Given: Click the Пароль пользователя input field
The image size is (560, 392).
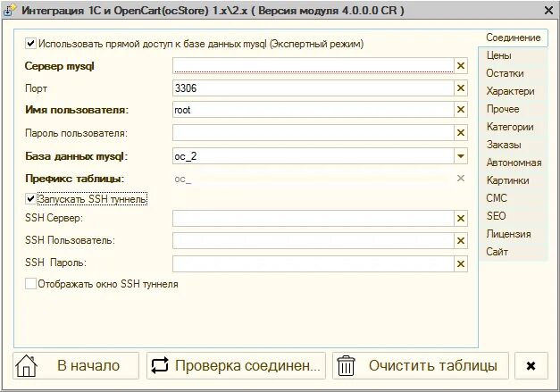Looking at the screenshot, I should (x=313, y=133).
